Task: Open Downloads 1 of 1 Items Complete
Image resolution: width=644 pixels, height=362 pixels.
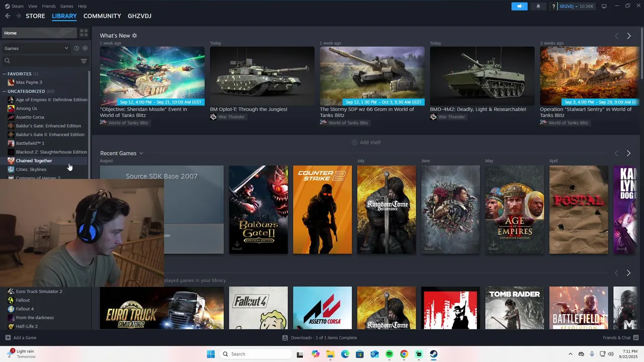Action: coord(319,338)
